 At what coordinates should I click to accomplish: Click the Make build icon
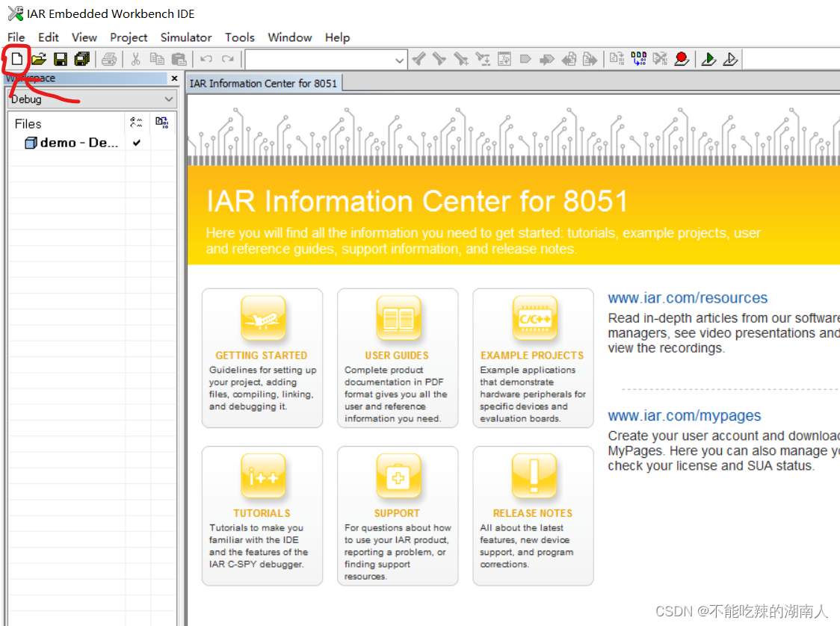[x=638, y=59]
